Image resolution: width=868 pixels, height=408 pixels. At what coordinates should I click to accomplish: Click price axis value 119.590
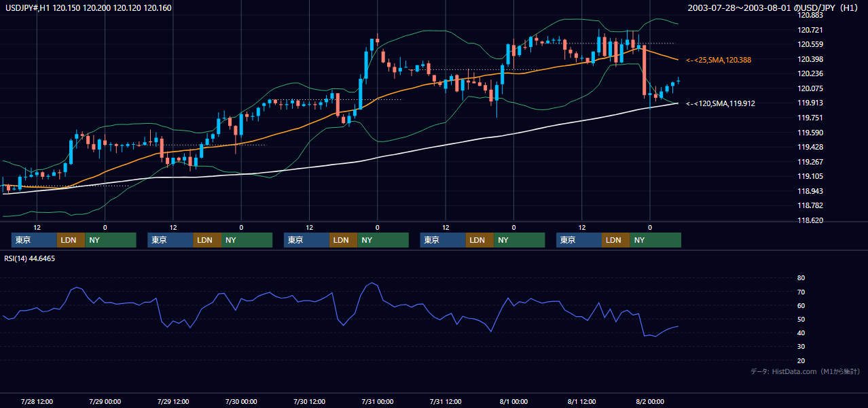812,133
